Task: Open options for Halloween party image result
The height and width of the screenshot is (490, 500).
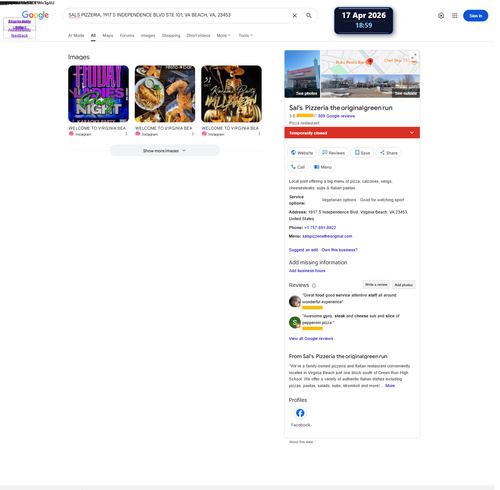Action: click(259, 134)
